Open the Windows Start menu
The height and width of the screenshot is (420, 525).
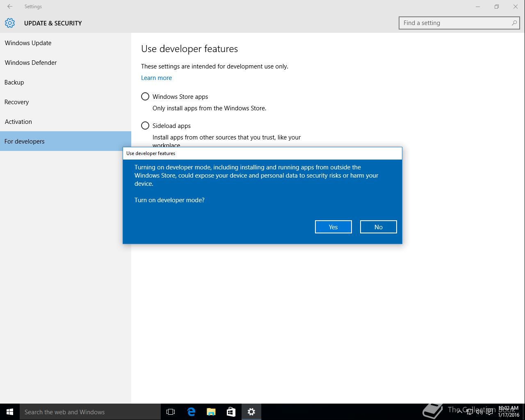[10, 412]
